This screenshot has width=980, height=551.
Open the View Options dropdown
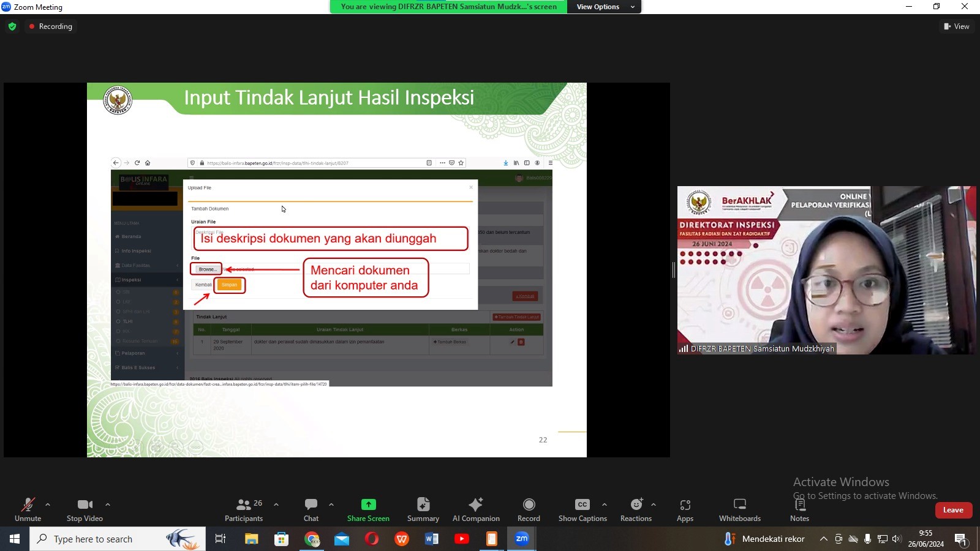click(605, 7)
